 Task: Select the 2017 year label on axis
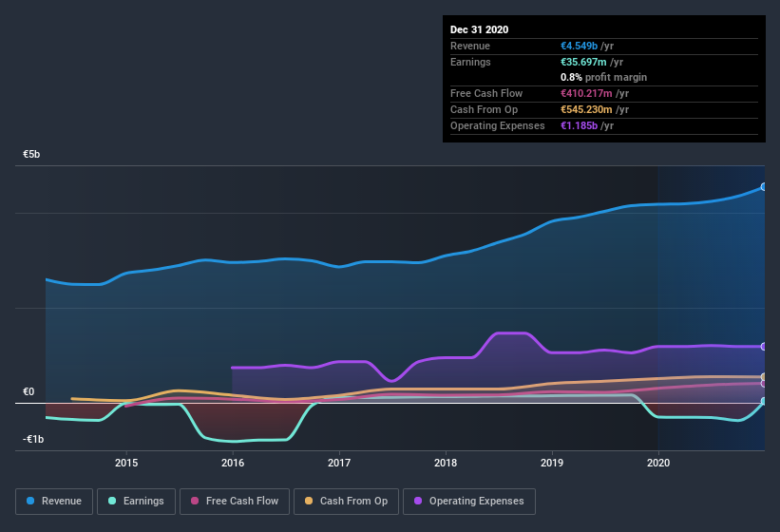(x=339, y=463)
